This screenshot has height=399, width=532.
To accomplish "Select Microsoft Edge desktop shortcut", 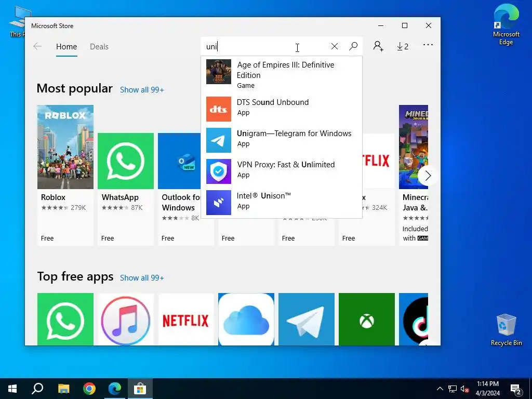I will (506, 24).
